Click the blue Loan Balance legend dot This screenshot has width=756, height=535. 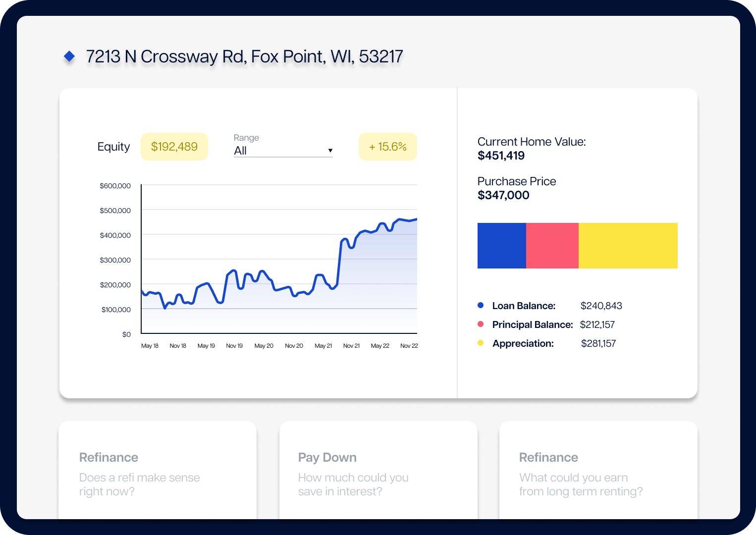(480, 306)
